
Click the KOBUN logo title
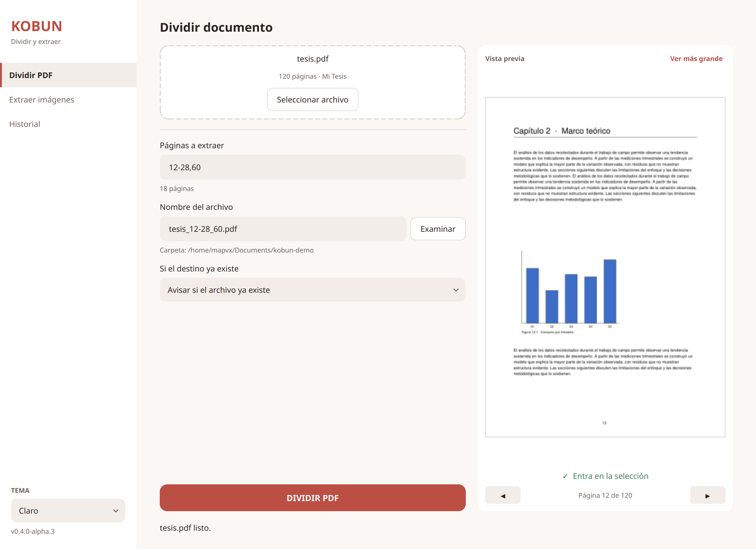37,26
